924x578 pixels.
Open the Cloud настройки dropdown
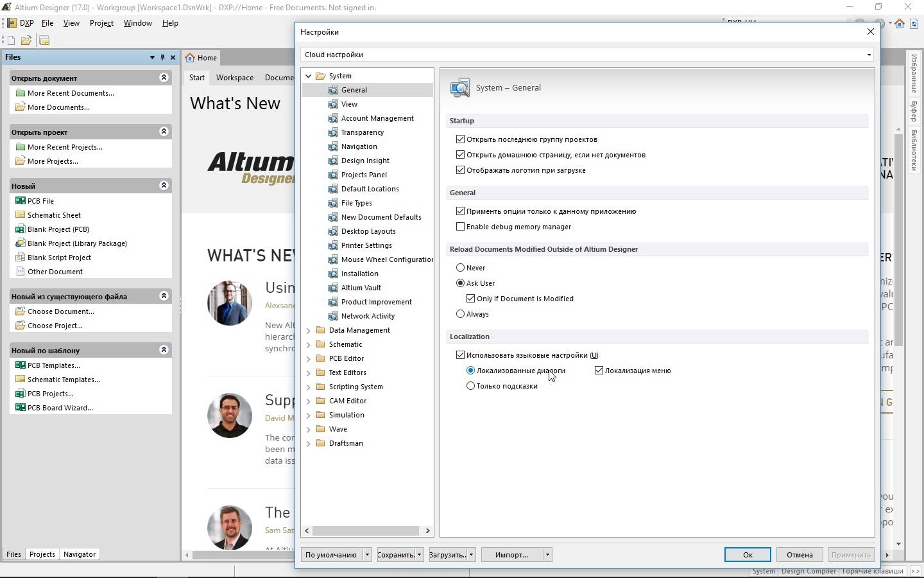click(869, 55)
